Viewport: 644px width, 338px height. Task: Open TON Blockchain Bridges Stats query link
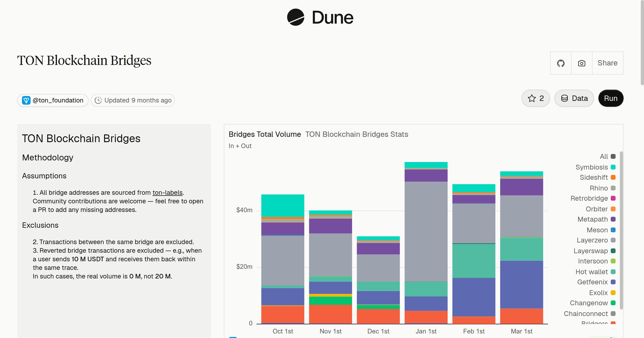click(x=357, y=134)
